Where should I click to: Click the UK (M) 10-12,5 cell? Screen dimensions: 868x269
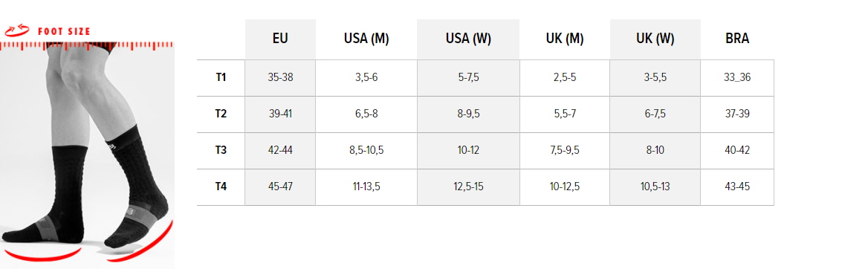[x=565, y=187]
